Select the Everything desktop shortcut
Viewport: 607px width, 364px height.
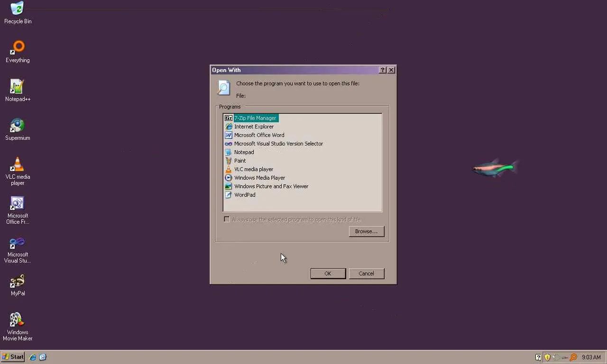18,51
